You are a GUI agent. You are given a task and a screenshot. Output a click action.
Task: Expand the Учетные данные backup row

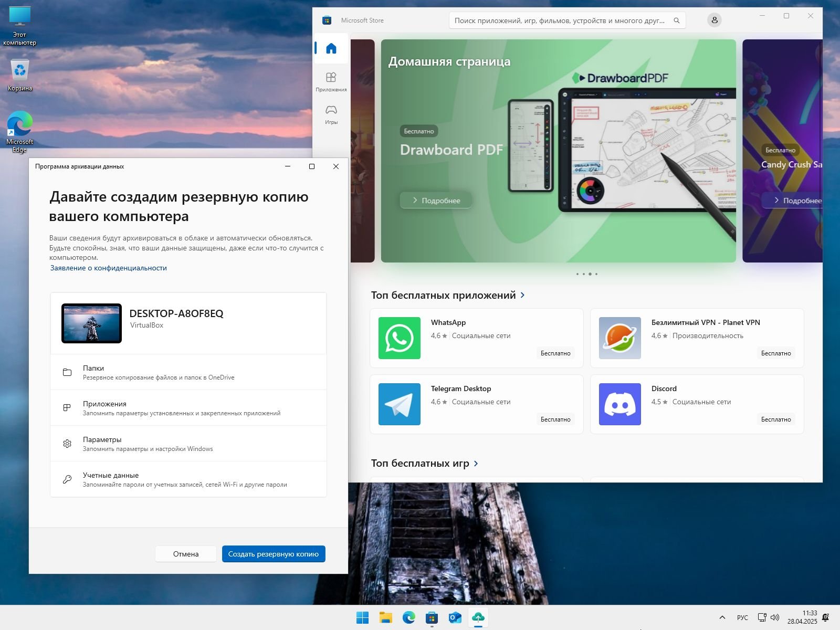tap(188, 479)
